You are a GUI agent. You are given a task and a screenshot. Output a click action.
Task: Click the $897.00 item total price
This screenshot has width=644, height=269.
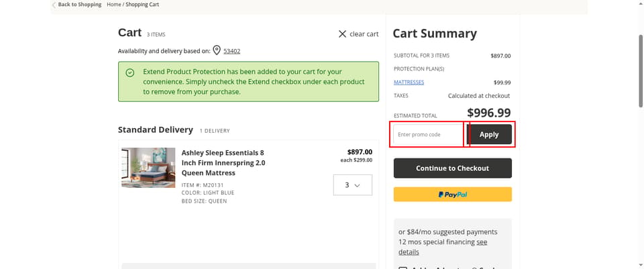pyautogui.click(x=360, y=152)
